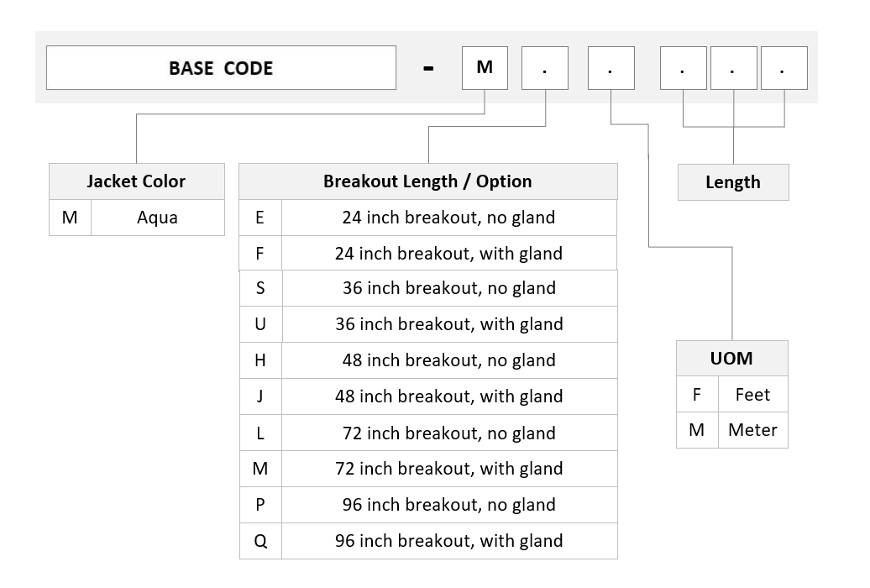Viewport: 870px width, 588px height.
Task: Pick code U 36 inch with gland
Action: point(428,324)
